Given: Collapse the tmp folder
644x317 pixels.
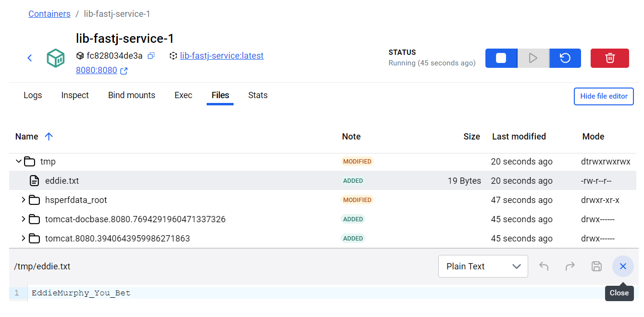Looking at the screenshot, I should (19, 162).
